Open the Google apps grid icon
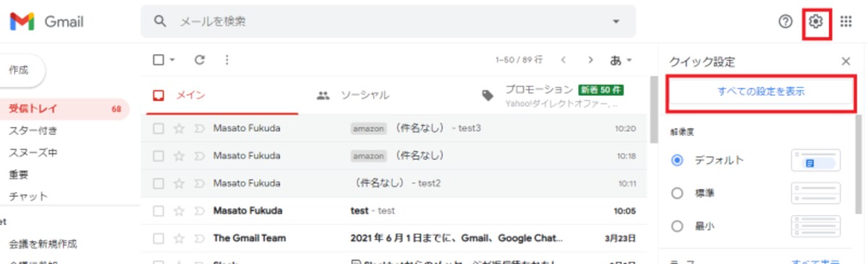Image resolution: width=868 pixels, height=264 pixels. click(x=846, y=22)
